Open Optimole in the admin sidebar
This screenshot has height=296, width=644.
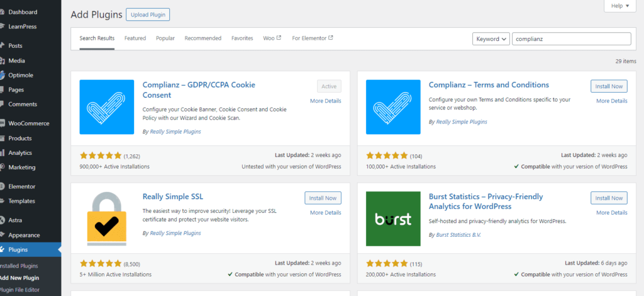(x=21, y=75)
